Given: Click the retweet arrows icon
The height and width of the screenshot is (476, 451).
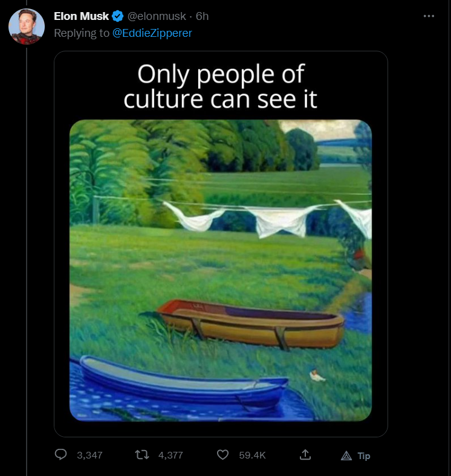Looking at the screenshot, I should point(141,455).
